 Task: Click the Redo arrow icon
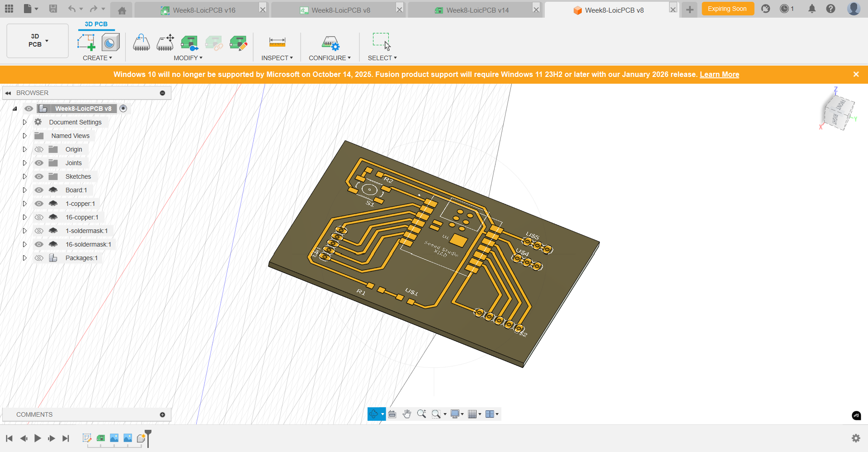(x=94, y=9)
